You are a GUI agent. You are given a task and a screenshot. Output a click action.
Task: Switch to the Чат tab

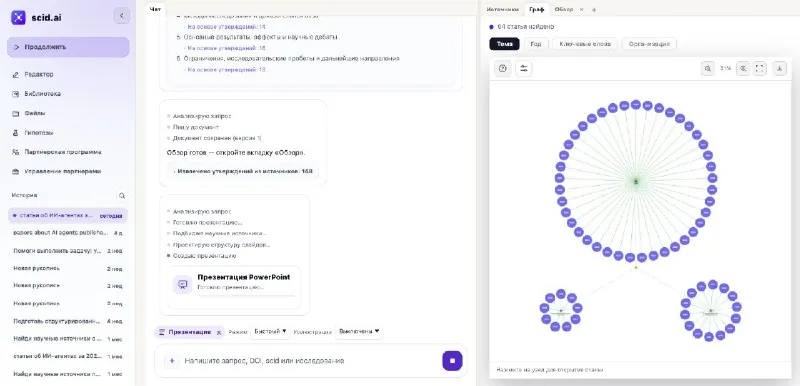click(x=155, y=9)
